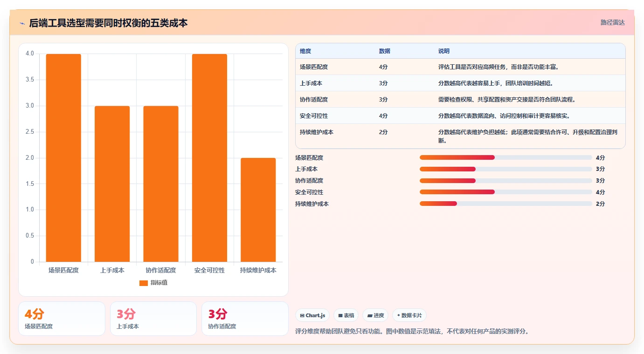The height and width of the screenshot is (354, 644).
Task: Click the 场景匹配度 progress bar
Action: [x=506, y=158]
